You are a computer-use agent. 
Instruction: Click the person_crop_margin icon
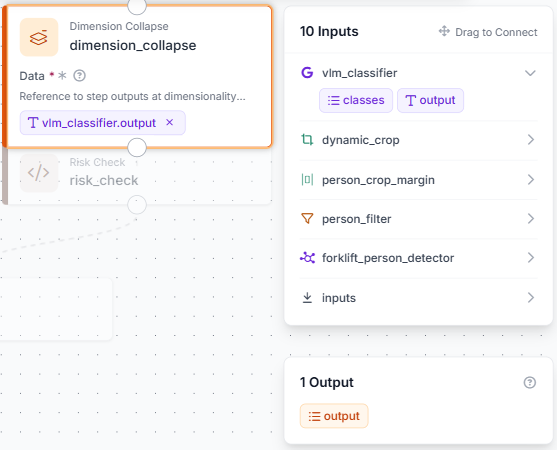click(x=307, y=180)
